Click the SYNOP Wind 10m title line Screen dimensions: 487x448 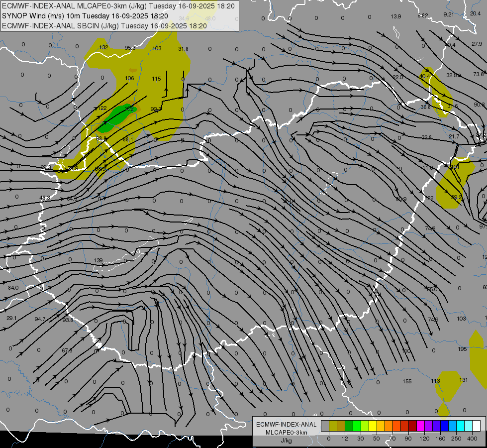(x=85, y=16)
